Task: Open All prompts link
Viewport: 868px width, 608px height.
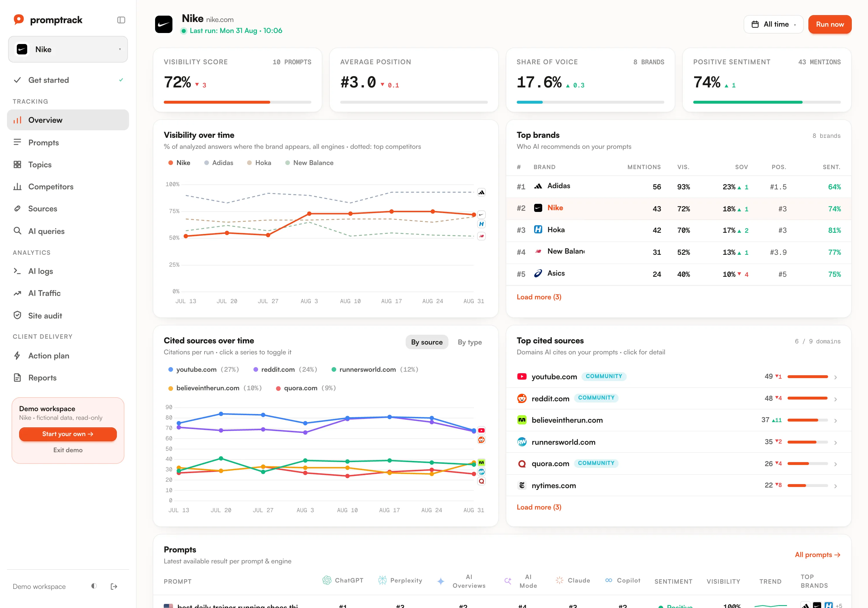Action: (x=817, y=555)
